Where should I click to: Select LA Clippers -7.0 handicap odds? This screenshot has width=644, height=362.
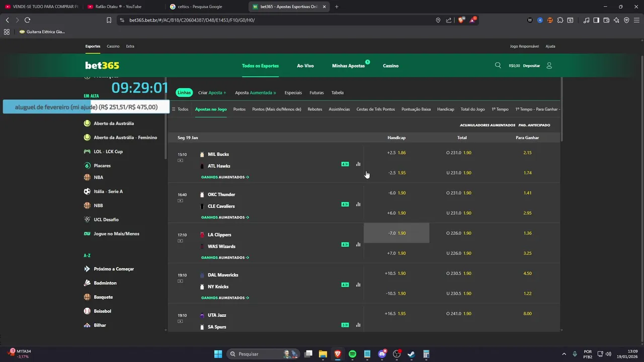click(x=396, y=233)
